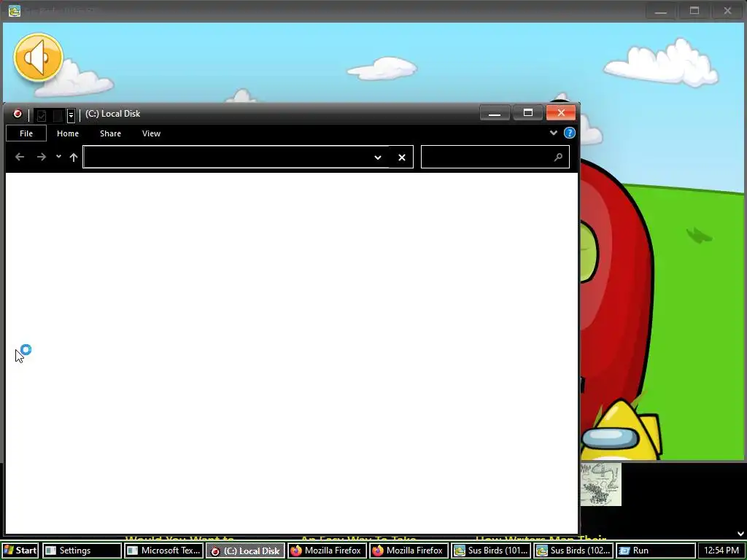Expand address bar history dropdown

click(x=378, y=157)
